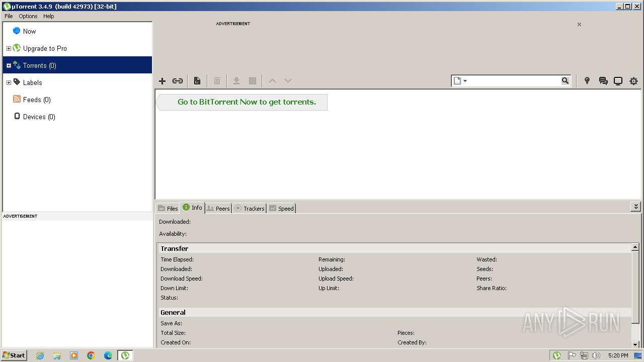Click the search magnifier icon

coord(565,81)
